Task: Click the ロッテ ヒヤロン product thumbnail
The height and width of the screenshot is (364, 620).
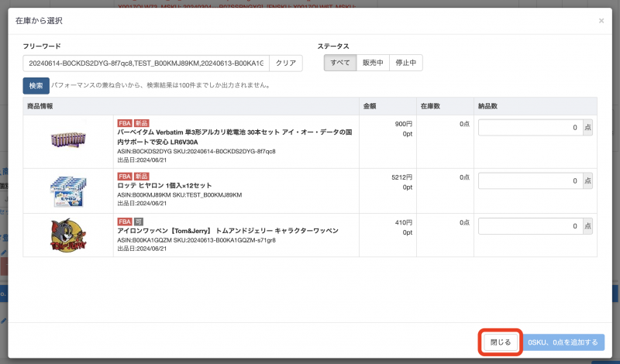Action: click(x=68, y=191)
